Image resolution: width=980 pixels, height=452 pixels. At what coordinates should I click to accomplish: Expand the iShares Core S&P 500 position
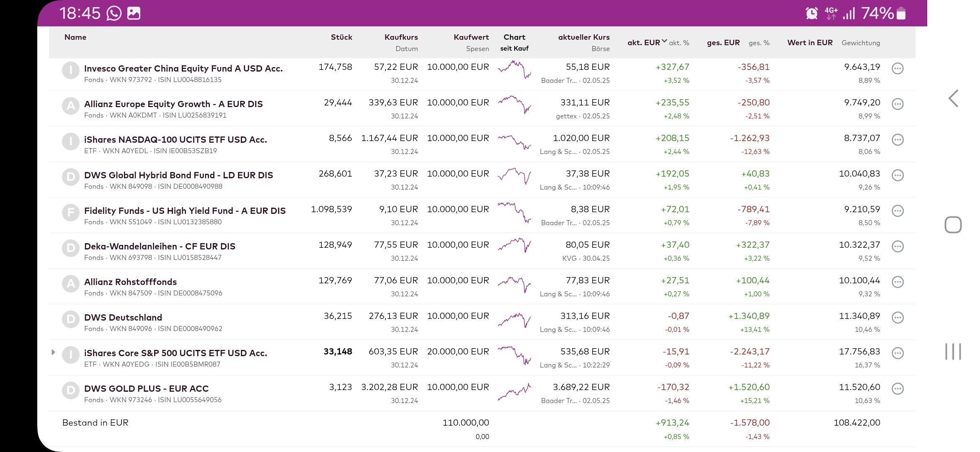click(x=53, y=352)
